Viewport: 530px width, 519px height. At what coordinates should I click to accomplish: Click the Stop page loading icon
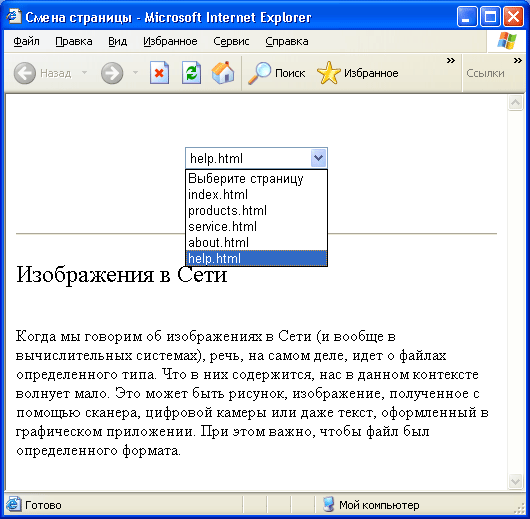tap(159, 72)
